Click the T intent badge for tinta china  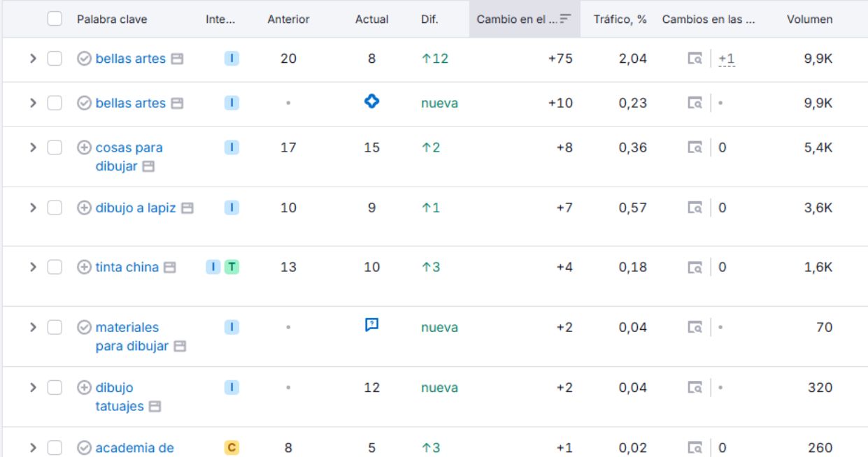232,267
